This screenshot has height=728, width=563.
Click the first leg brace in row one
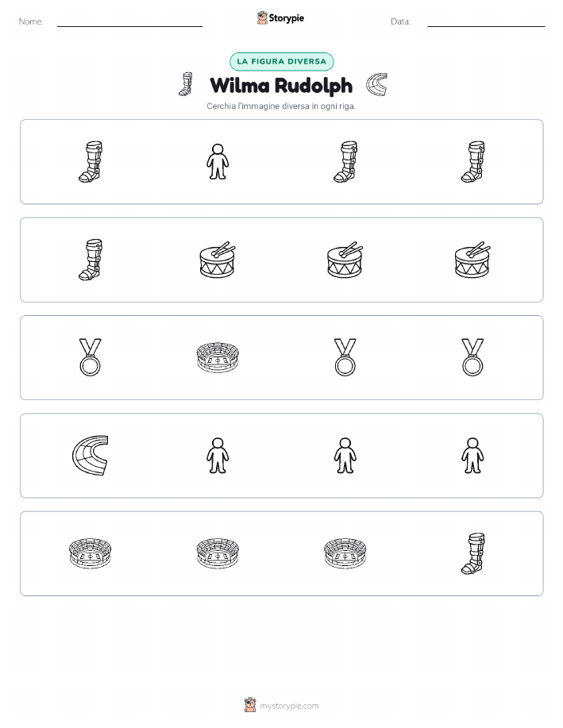point(90,162)
